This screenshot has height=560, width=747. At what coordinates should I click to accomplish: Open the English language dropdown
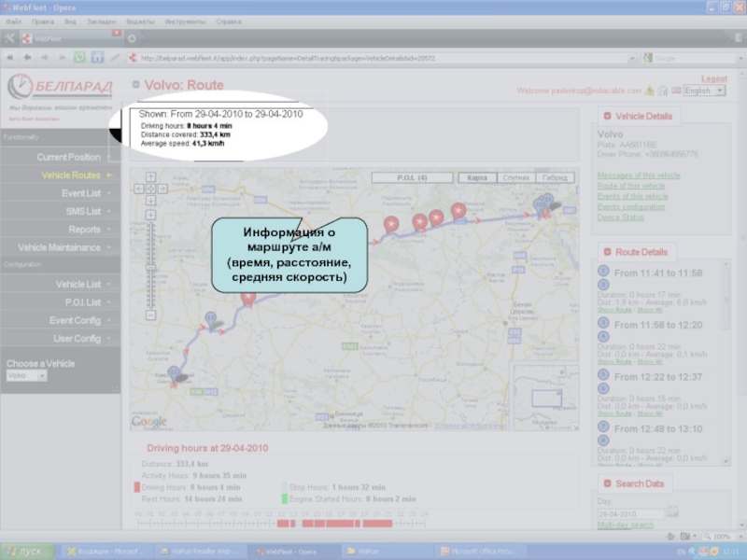coord(705,91)
